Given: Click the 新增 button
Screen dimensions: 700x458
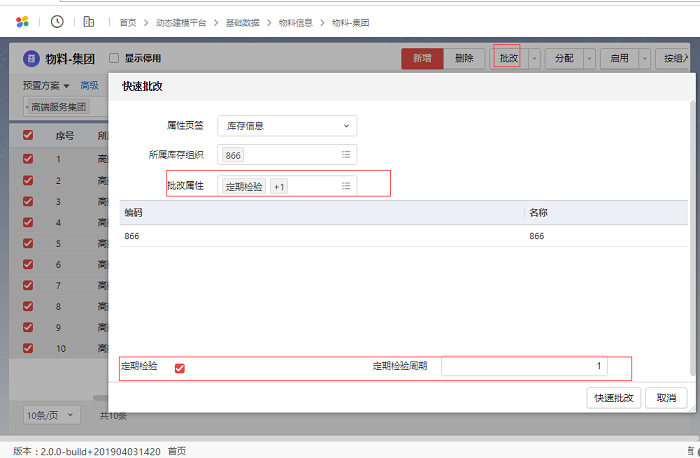Looking at the screenshot, I should point(422,58).
